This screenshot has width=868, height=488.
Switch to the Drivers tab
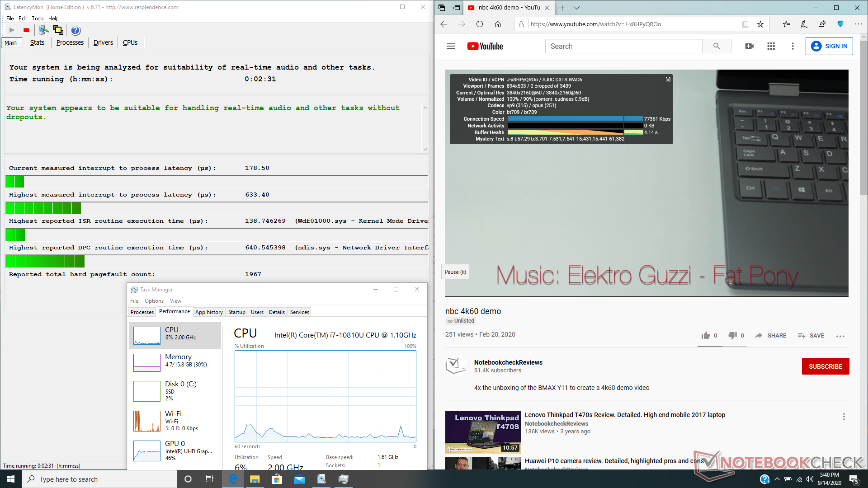click(103, 42)
